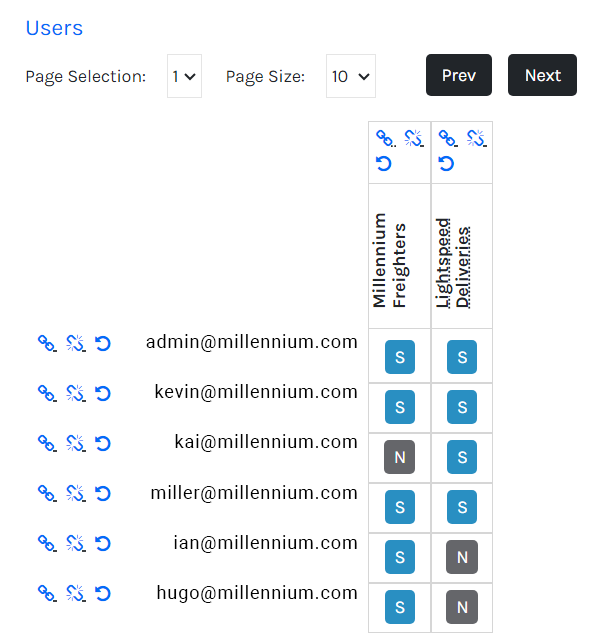The height and width of the screenshot is (644, 600).
Task: Click the link icon for ian@millennium.com
Action: click(x=47, y=544)
